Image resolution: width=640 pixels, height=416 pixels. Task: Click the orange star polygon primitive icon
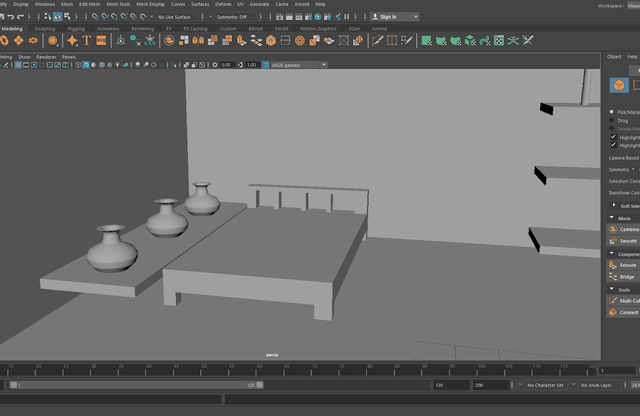click(x=72, y=40)
